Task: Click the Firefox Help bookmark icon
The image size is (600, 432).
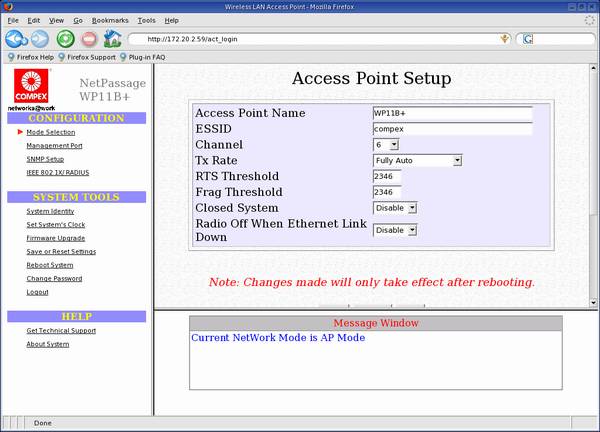Action: [11, 57]
